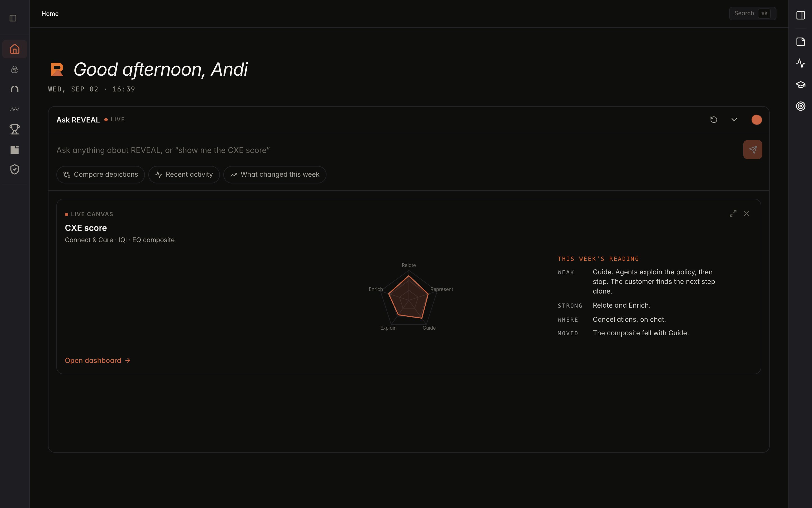Open the activity pulse icon in right rail

[801, 63]
